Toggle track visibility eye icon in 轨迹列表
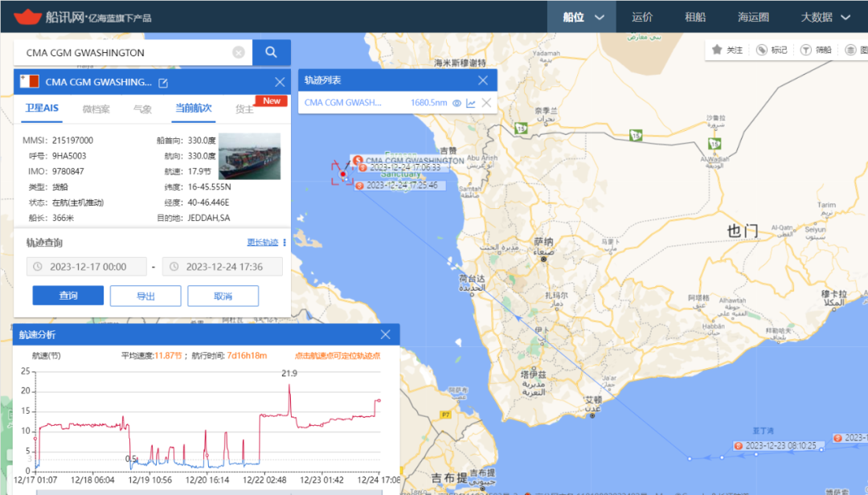The image size is (868, 495). (x=457, y=103)
